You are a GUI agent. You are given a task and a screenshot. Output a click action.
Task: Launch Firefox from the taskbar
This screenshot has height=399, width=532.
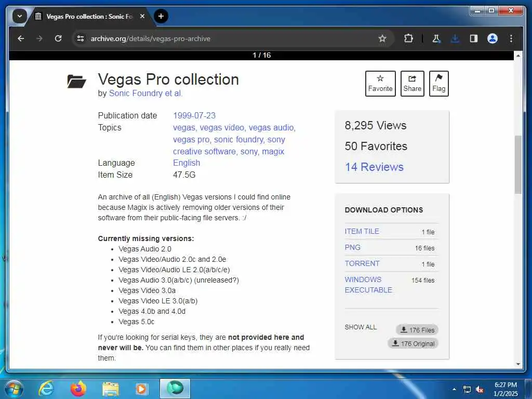coord(78,389)
